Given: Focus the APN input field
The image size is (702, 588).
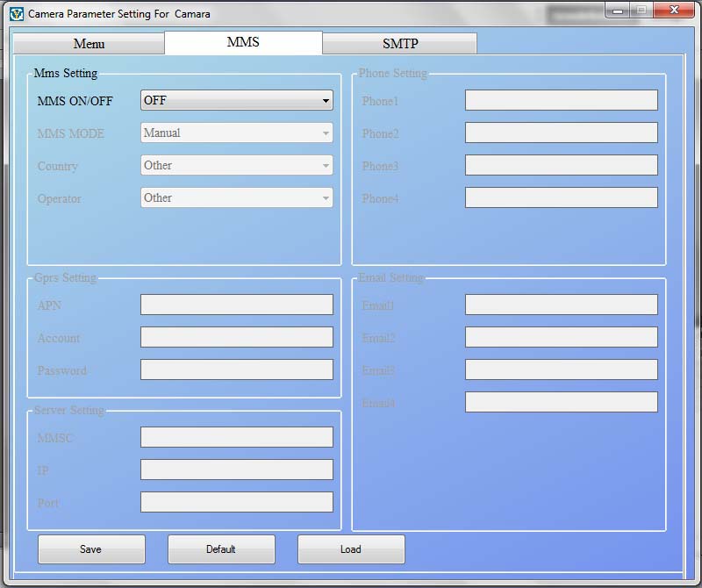Looking at the screenshot, I should (237, 305).
